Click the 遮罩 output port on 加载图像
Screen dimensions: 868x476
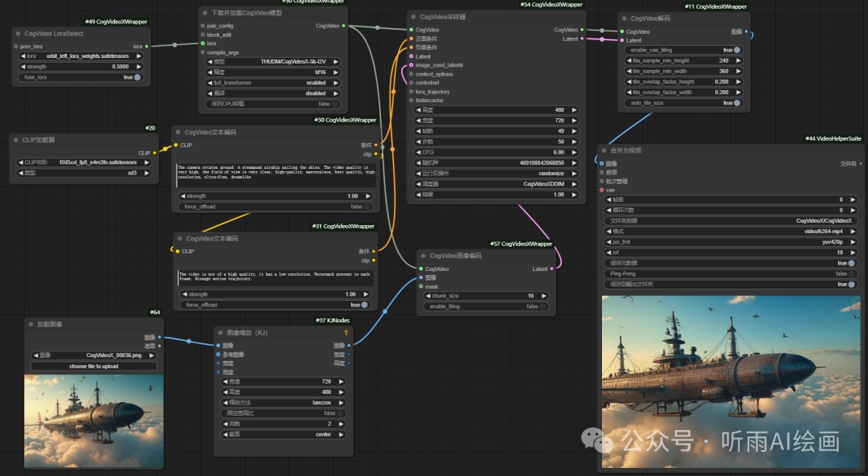click(159, 347)
